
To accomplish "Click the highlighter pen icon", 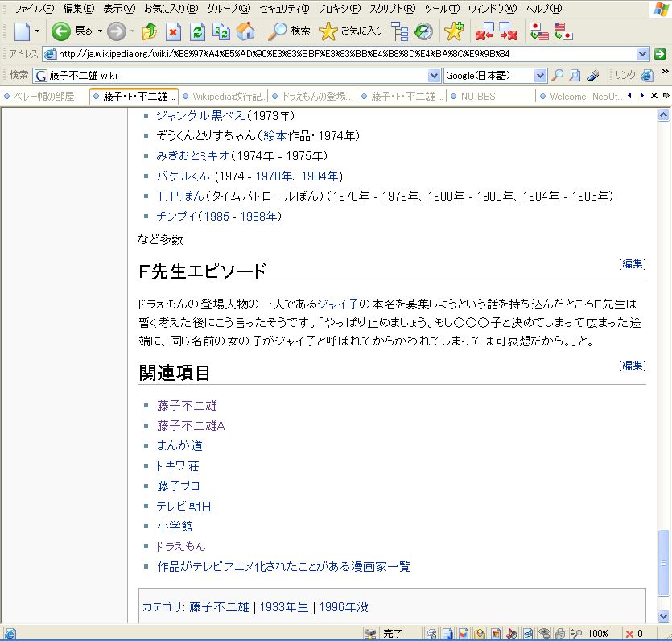I will (x=593, y=76).
